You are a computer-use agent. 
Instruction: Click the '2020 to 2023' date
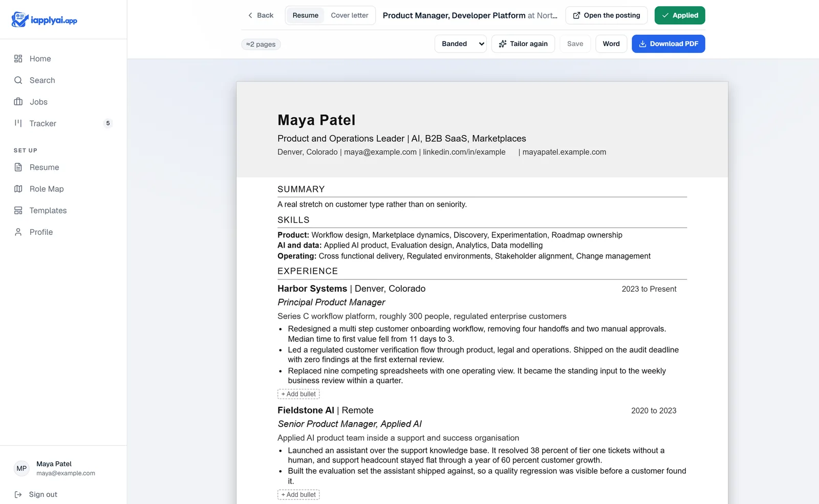654,411
